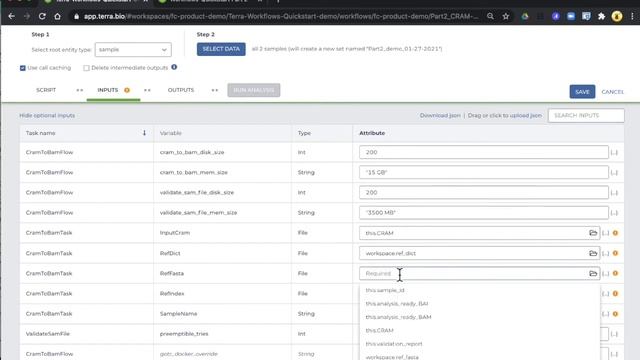Edit cram_to_bam_disk_size value 200

tap(484, 152)
